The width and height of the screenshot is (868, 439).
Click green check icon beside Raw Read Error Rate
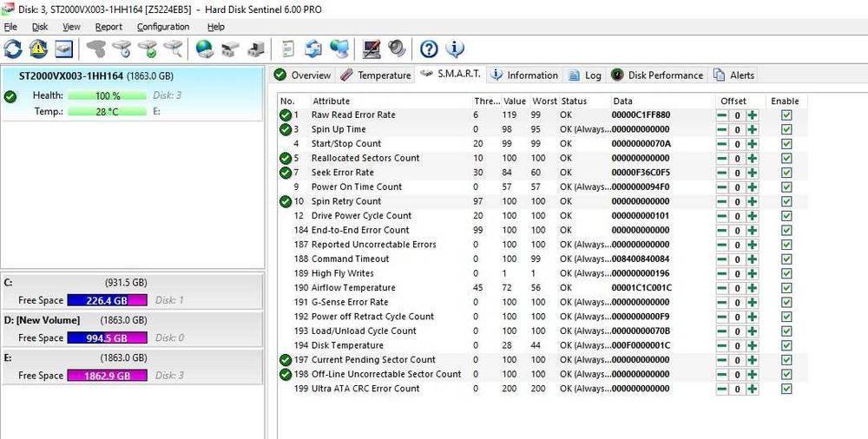point(286,115)
